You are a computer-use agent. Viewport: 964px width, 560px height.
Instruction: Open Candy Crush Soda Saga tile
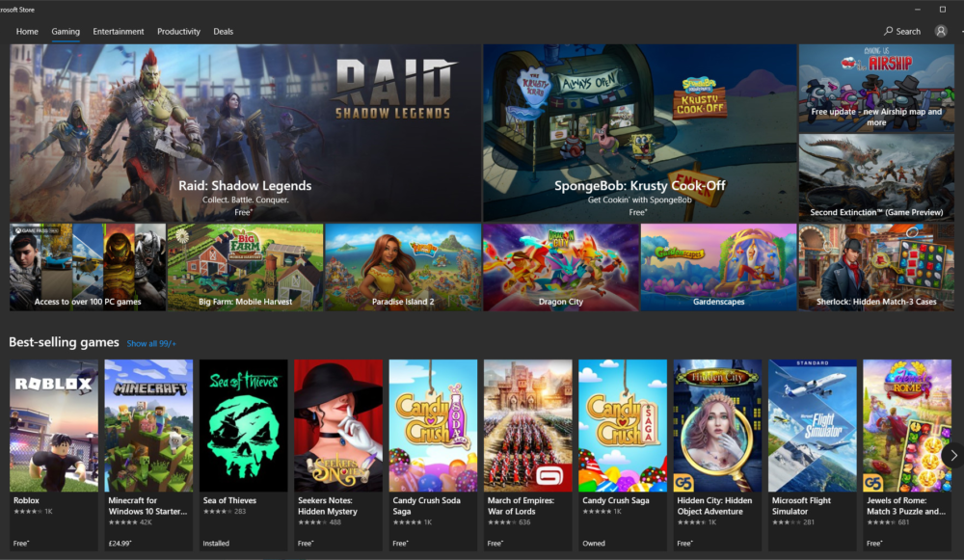pos(433,455)
